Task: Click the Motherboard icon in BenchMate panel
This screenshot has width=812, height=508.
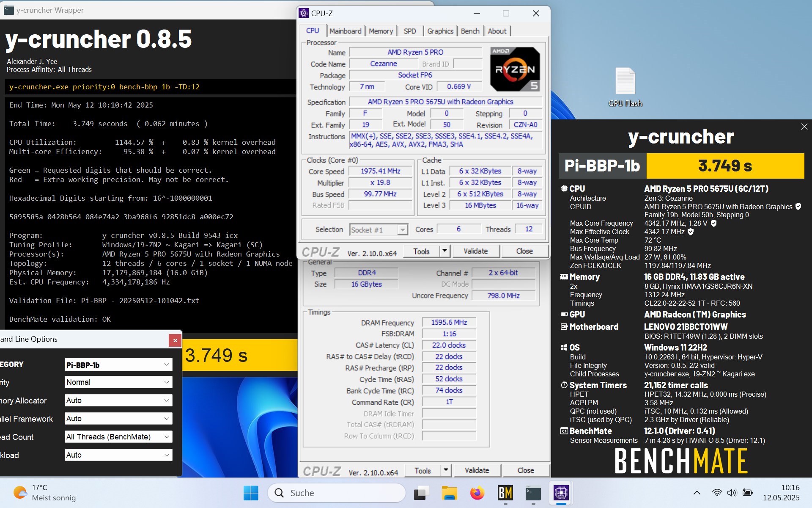Action: [564, 327]
